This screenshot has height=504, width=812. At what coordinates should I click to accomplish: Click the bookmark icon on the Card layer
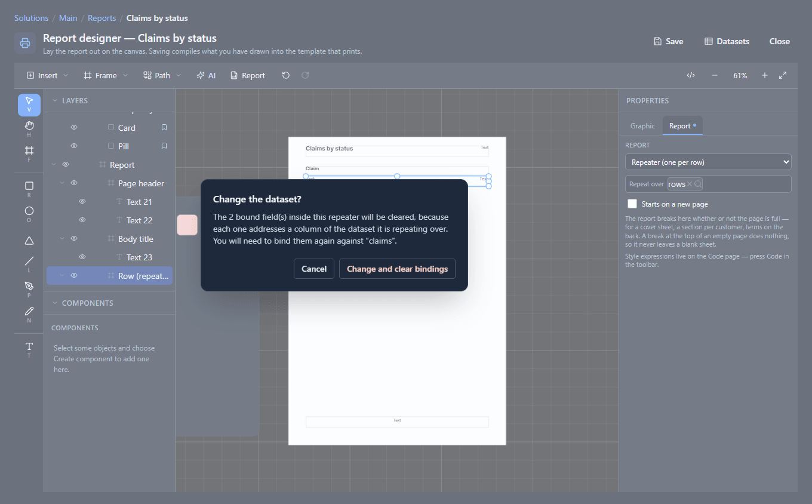point(164,128)
